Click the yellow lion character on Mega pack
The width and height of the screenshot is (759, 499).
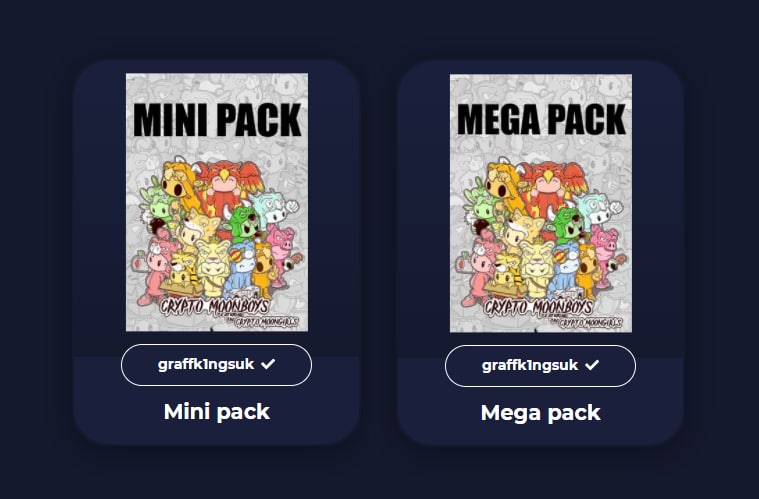[536, 269]
